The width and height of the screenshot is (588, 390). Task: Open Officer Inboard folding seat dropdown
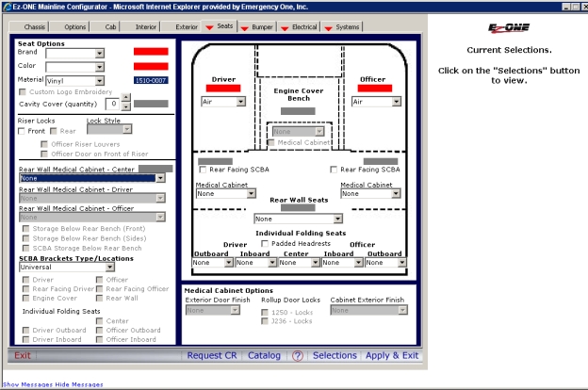343,263
